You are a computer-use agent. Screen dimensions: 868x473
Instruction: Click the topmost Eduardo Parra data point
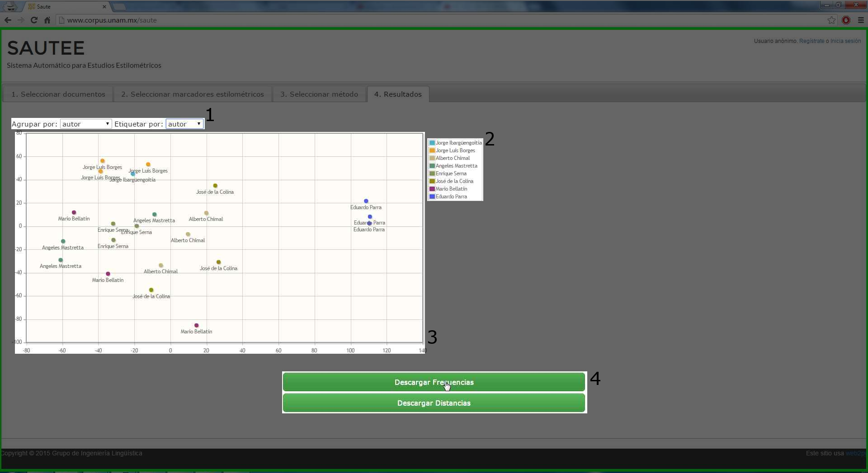pyautogui.click(x=366, y=201)
